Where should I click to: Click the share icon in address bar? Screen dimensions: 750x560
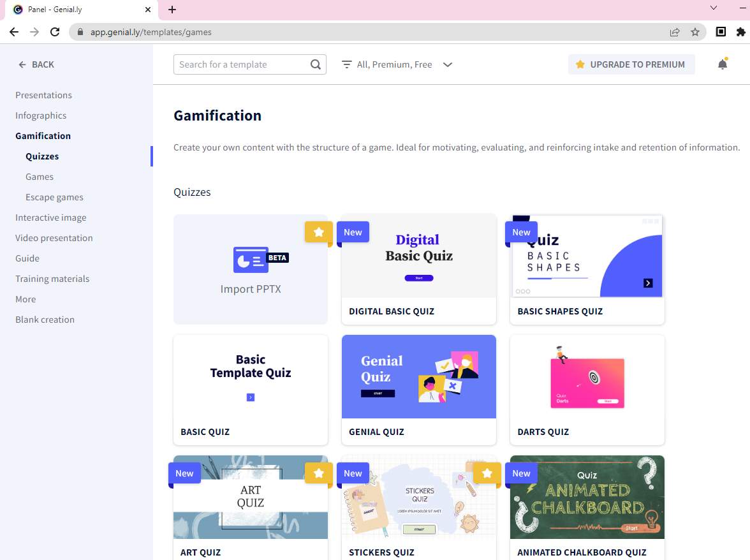click(x=674, y=32)
